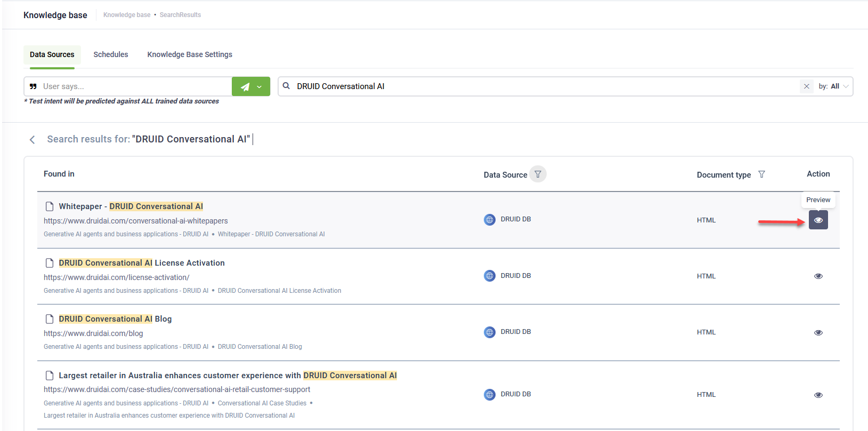Click the globe icon in License Activation row
The height and width of the screenshot is (431, 868).
click(490, 276)
